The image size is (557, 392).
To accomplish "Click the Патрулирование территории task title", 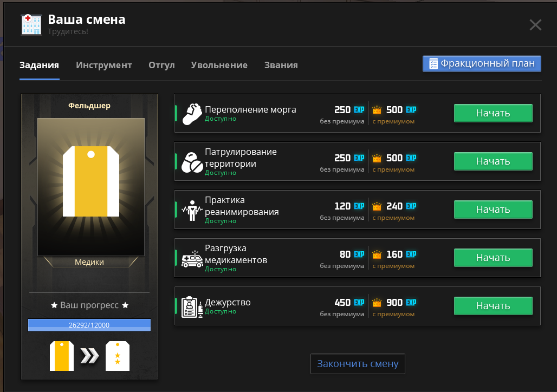I will click(241, 158).
